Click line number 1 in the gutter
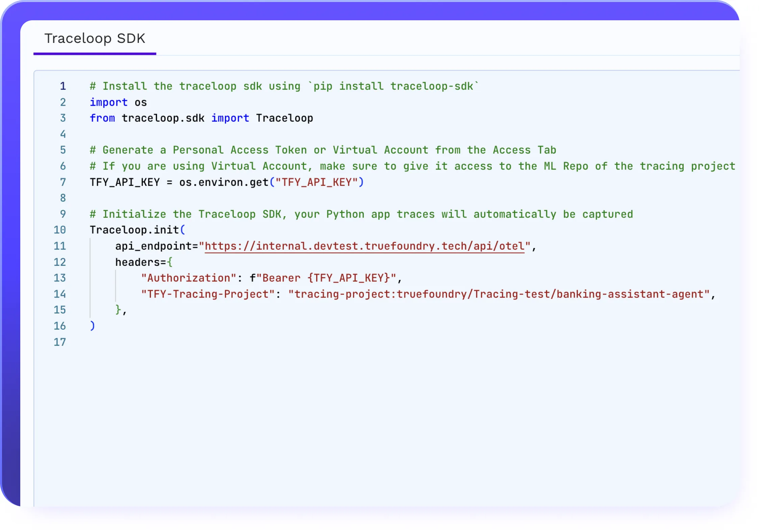This screenshot has height=532, width=760. (x=63, y=86)
